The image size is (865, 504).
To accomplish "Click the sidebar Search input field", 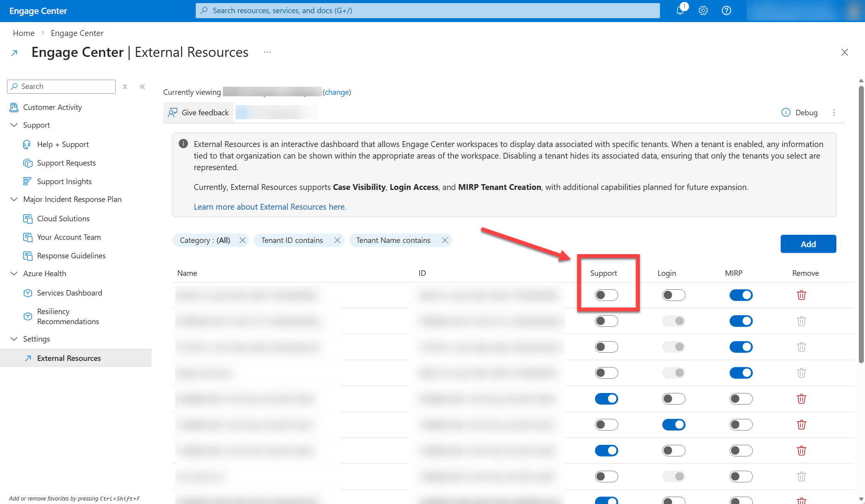I will (x=61, y=87).
